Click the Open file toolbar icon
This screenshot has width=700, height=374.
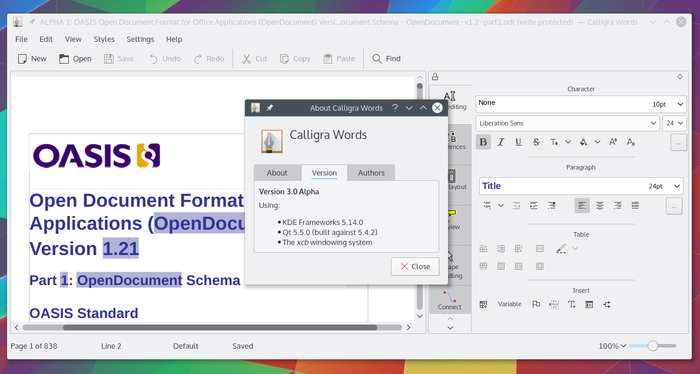[x=64, y=58]
